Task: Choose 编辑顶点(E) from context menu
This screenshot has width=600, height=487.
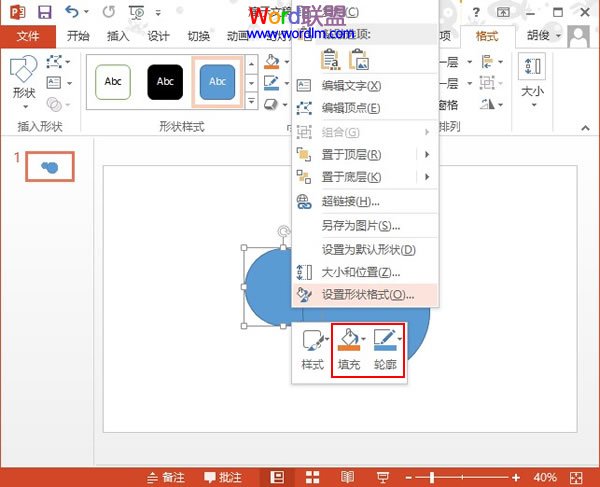Action: pos(365,108)
